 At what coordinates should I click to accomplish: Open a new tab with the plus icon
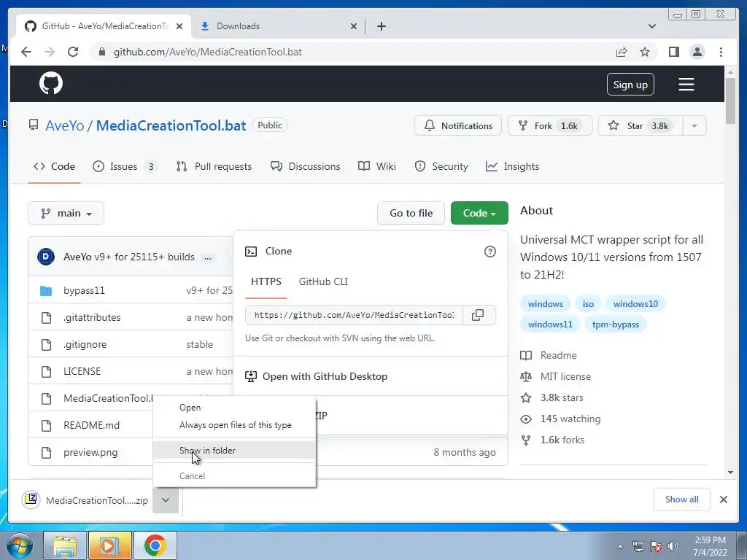tap(381, 26)
